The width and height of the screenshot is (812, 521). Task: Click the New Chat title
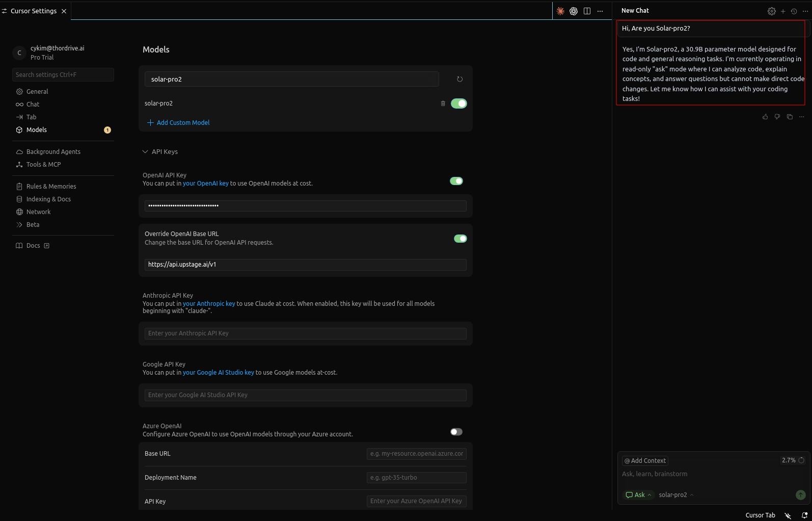635,11
